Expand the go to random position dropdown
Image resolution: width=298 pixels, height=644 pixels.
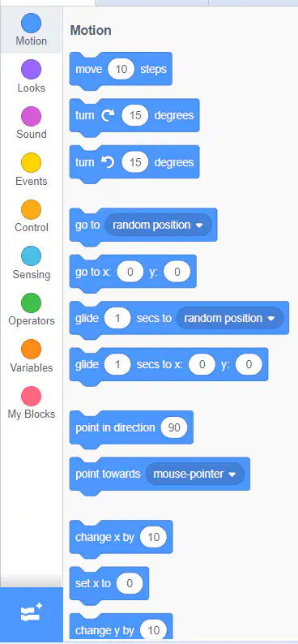click(x=158, y=225)
